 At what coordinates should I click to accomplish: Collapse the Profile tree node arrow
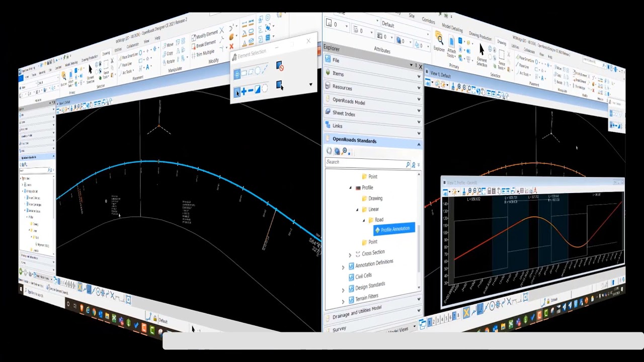pyautogui.click(x=351, y=188)
